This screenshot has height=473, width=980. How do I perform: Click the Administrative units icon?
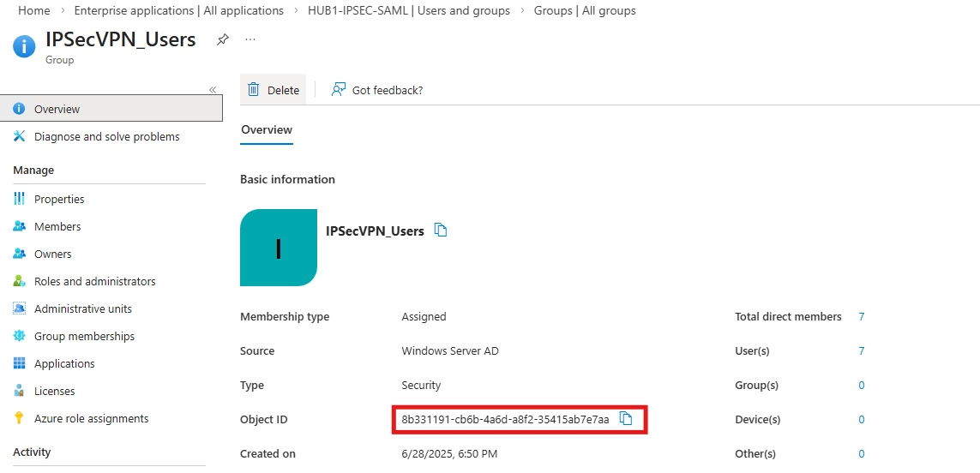(x=20, y=308)
